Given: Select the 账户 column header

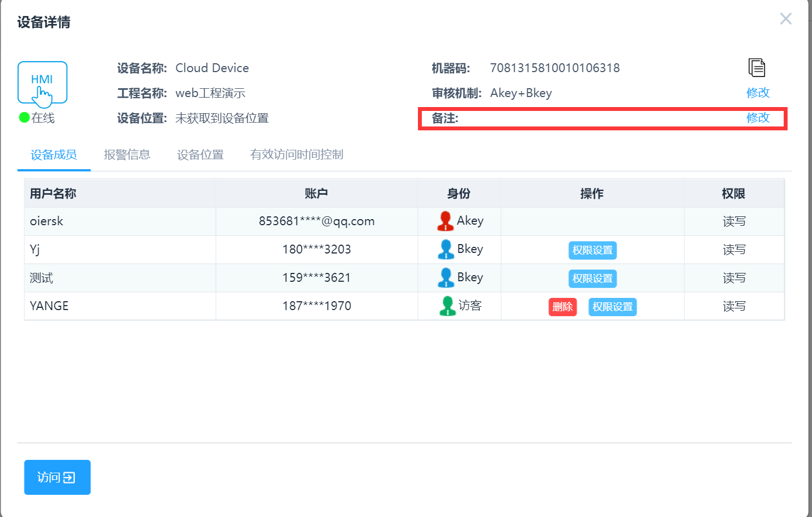Looking at the screenshot, I should click(316, 194).
